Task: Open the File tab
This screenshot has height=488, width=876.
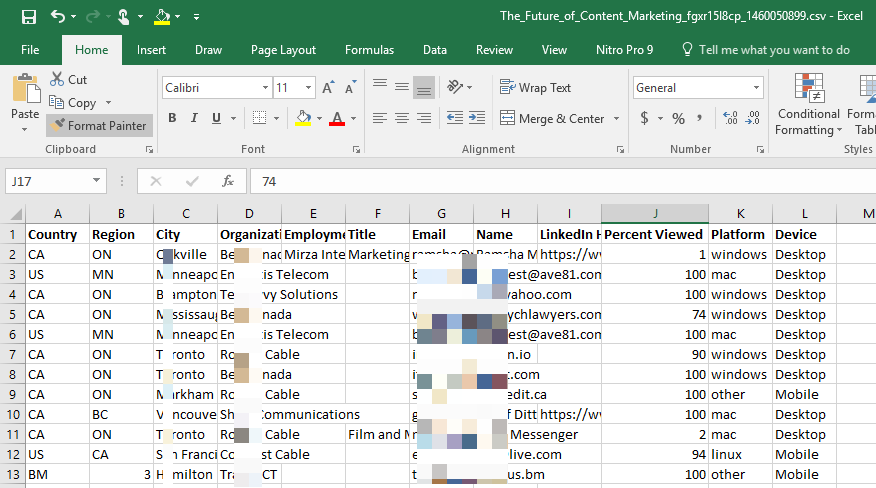Action: [x=30, y=50]
